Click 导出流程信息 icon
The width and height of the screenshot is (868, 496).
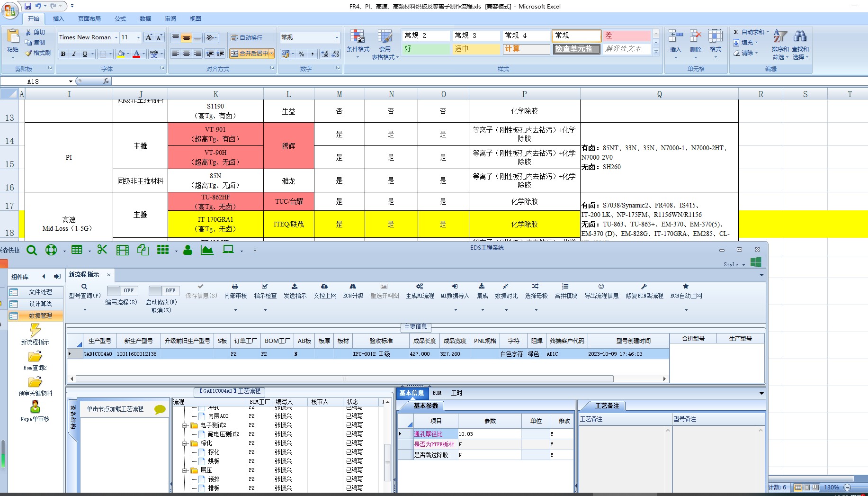601,287
